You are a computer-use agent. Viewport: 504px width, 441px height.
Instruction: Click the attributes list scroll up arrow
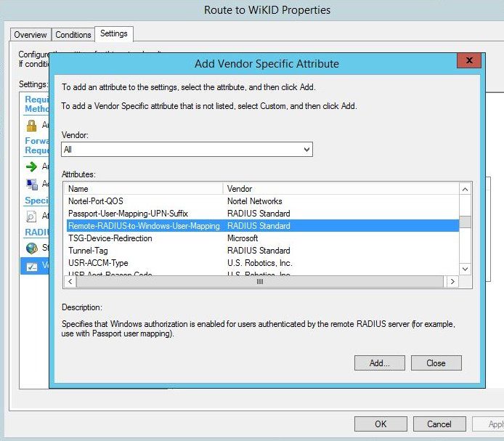click(465, 189)
